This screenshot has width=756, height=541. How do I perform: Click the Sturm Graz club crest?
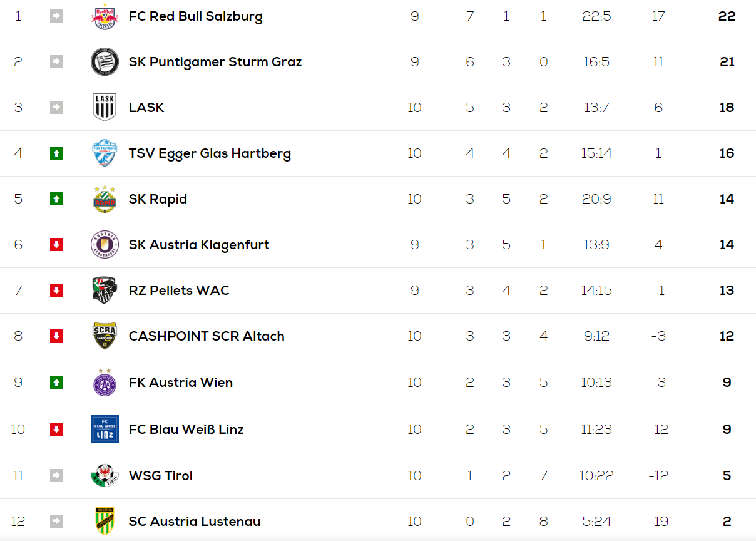click(x=105, y=62)
